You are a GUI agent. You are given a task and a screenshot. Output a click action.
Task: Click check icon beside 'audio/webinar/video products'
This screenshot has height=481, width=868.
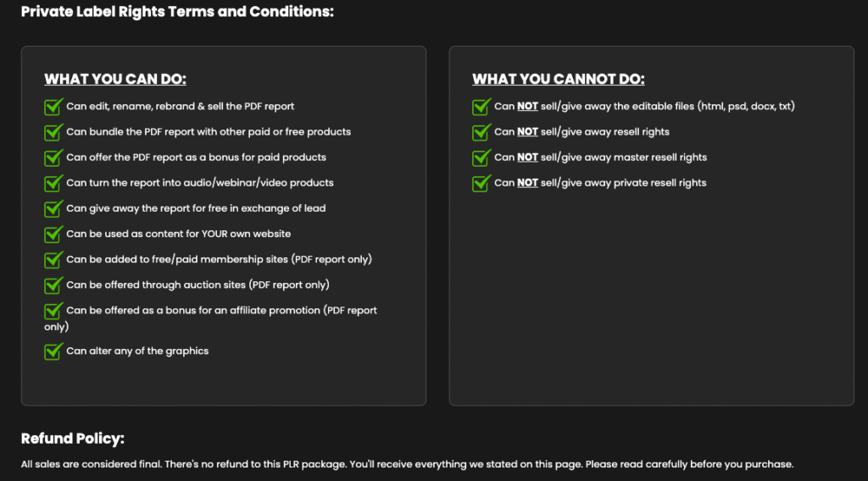pyautogui.click(x=53, y=182)
